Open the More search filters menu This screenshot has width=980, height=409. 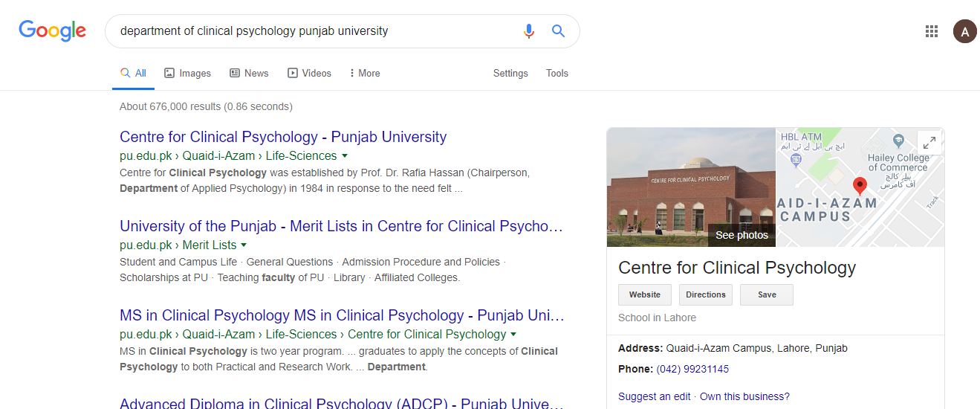(x=364, y=73)
